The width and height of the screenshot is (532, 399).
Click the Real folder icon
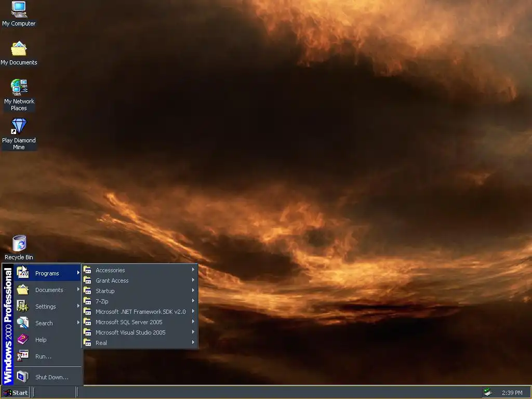point(87,342)
